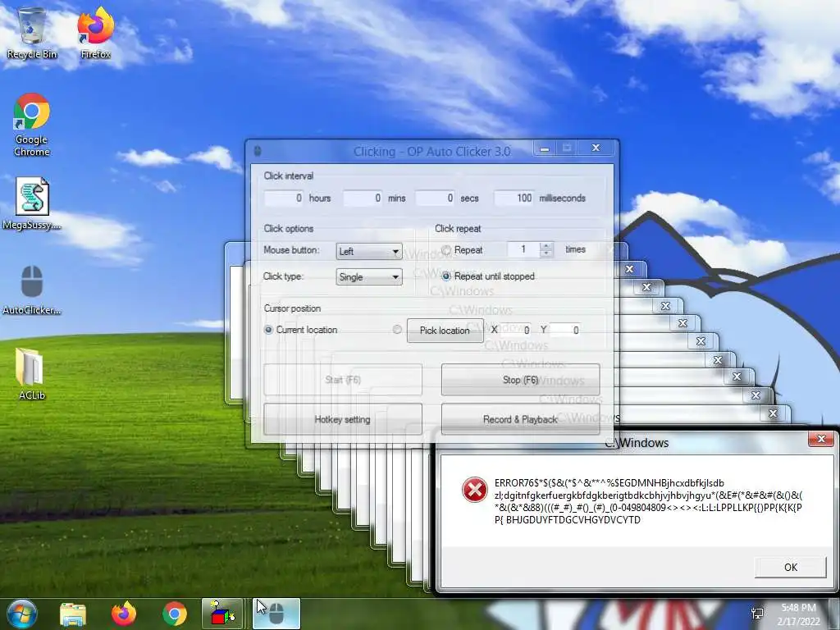Open the Google Chrome desktop shortcut
Image resolution: width=840 pixels, height=630 pixels.
pyautogui.click(x=32, y=125)
